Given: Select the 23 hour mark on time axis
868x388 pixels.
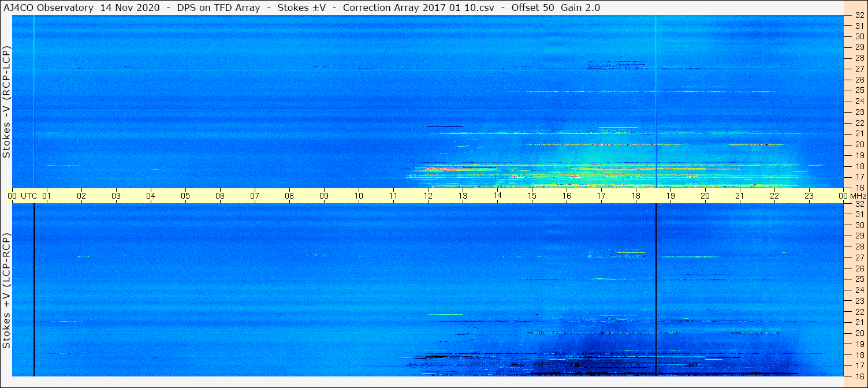Looking at the screenshot, I should [809, 196].
